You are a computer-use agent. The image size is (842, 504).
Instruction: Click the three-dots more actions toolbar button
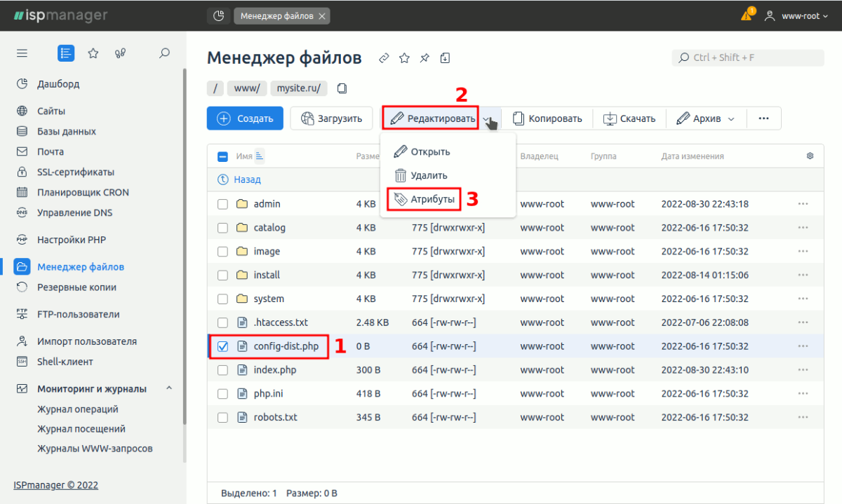pyautogui.click(x=763, y=118)
